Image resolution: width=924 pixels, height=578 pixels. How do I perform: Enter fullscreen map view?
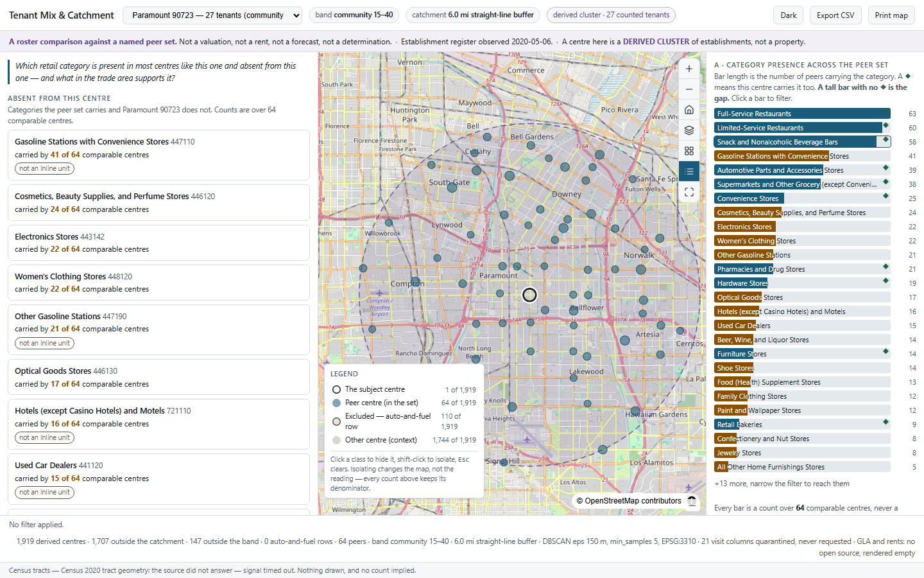pos(689,192)
